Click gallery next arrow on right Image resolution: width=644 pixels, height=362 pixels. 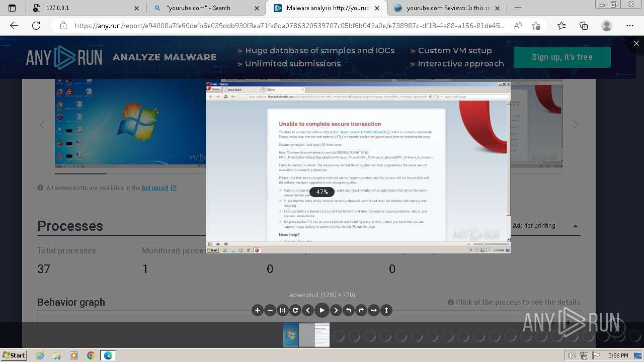pos(575,125)
